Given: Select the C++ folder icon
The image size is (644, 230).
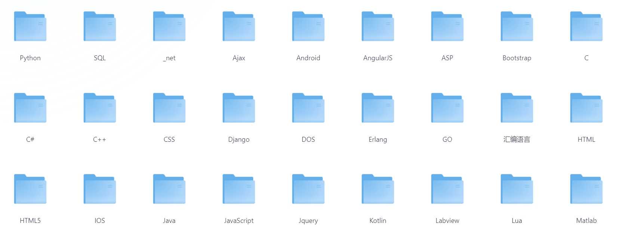Looking at the screenshot, I should click(x=100, y=108).
